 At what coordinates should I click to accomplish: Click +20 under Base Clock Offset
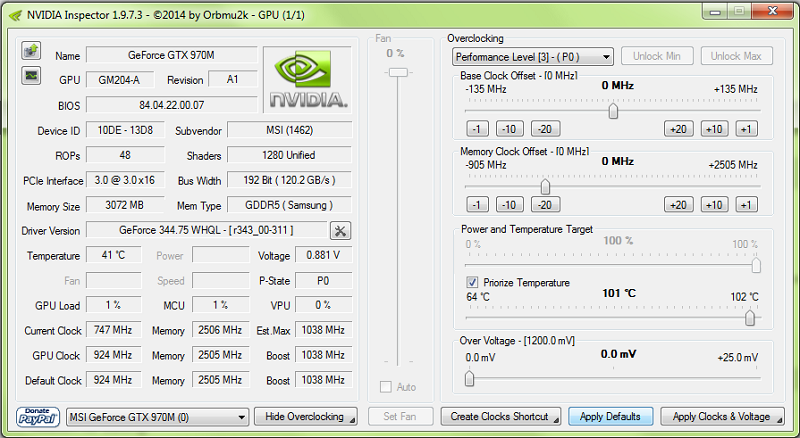[x=679, y=129]
